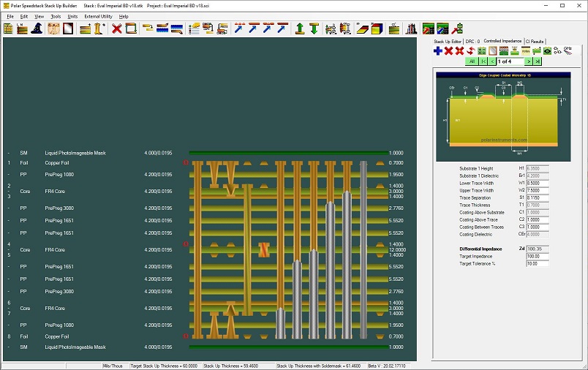
Task: Click the mirror frame icon in impedance toolbar
Action: (x=493, y=51)
